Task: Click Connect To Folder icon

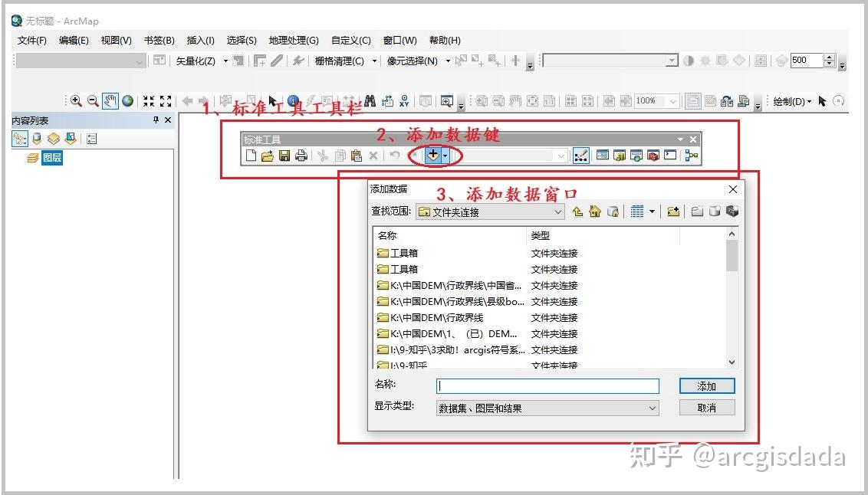Action: tap(673, 211)
